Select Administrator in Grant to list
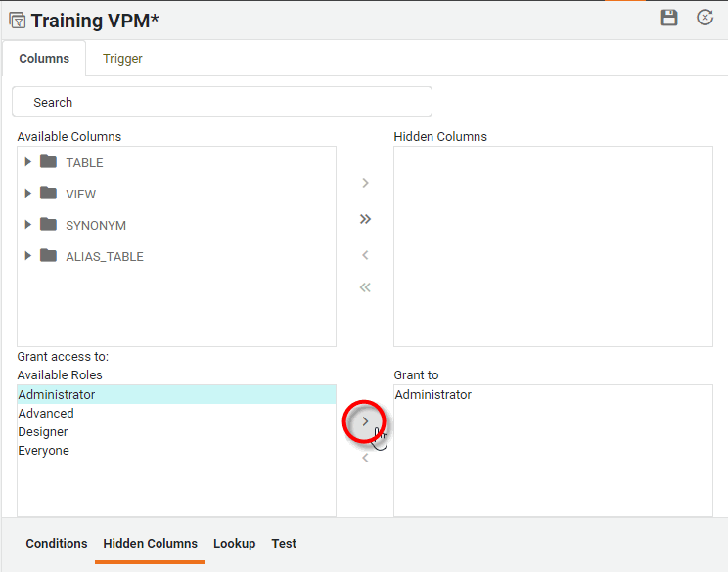The width and height of the screenshot is (728, 572). [x=432, y=395]
